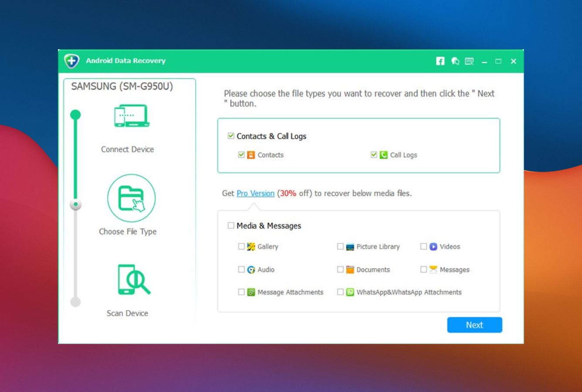Enable the Picture Library checkbox
Viewport: 582px width, 392px height.
pos(340,247)
